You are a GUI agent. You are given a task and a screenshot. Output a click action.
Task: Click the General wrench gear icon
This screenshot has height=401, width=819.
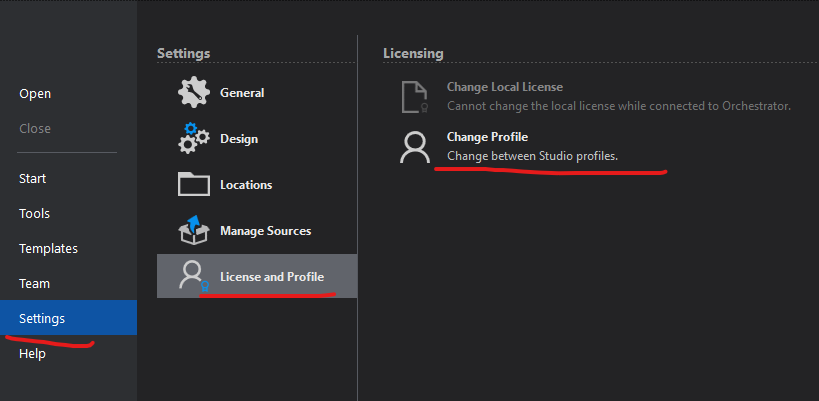pyautogui.click(x=194, y=92)
